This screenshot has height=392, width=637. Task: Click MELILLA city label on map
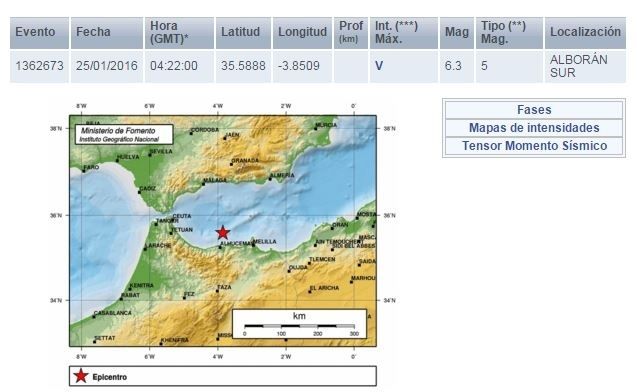[264, 242]
